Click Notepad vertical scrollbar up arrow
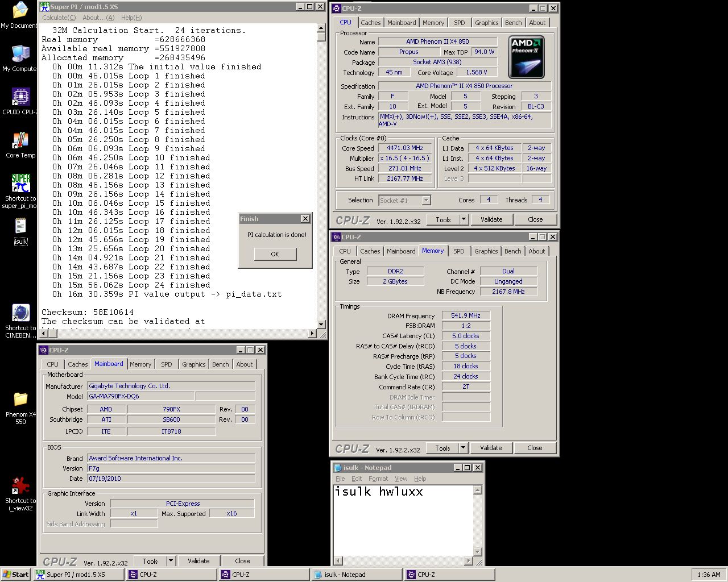728x582 pixels. [x=477, y=490]
